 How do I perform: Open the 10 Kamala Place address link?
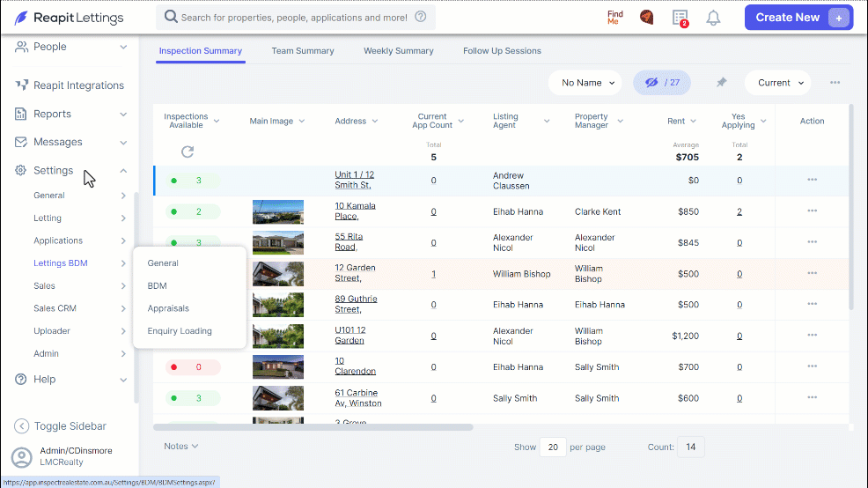[355, 211]
